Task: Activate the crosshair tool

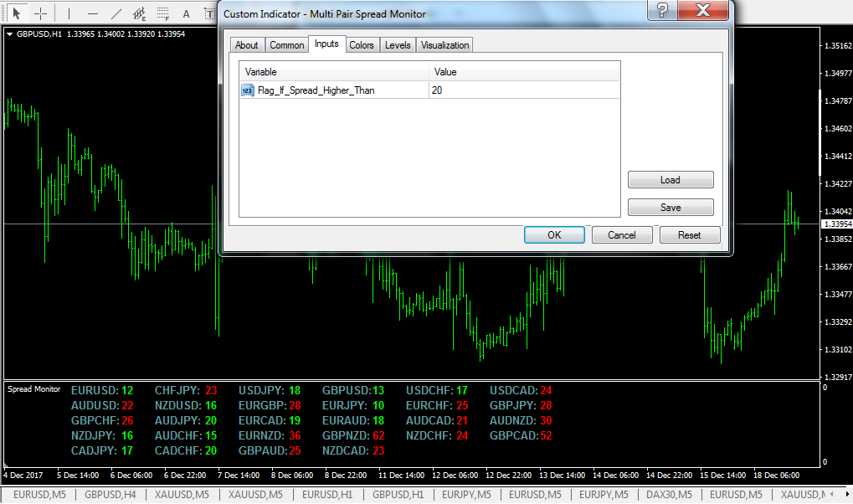Action: [41, 13]
